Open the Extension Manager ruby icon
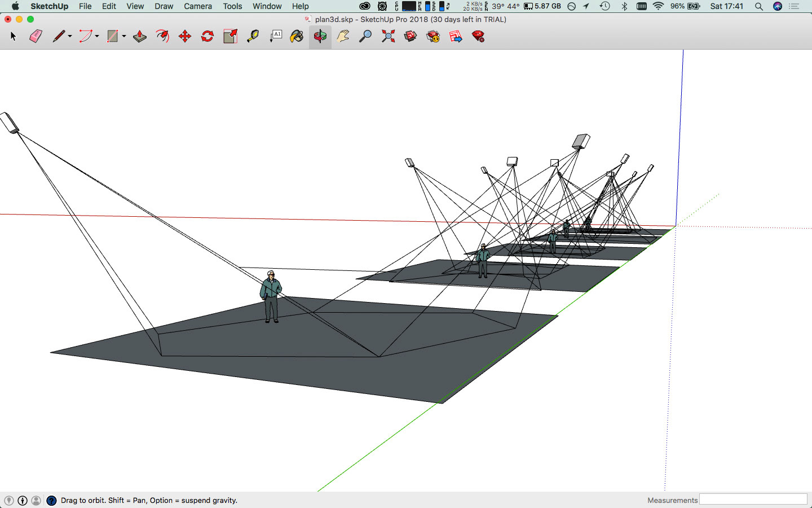The width and height of the screenshot is (812, 508). [478, 36]
